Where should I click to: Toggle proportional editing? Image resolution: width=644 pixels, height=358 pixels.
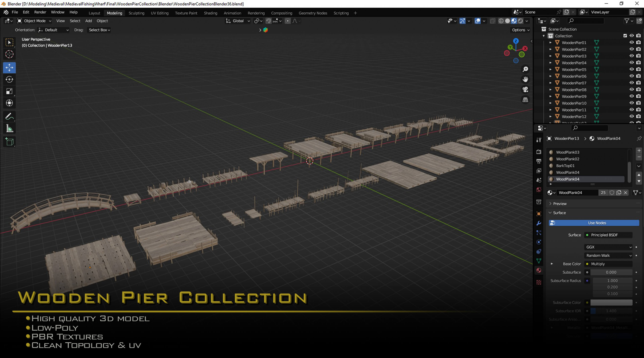point(288,21)
